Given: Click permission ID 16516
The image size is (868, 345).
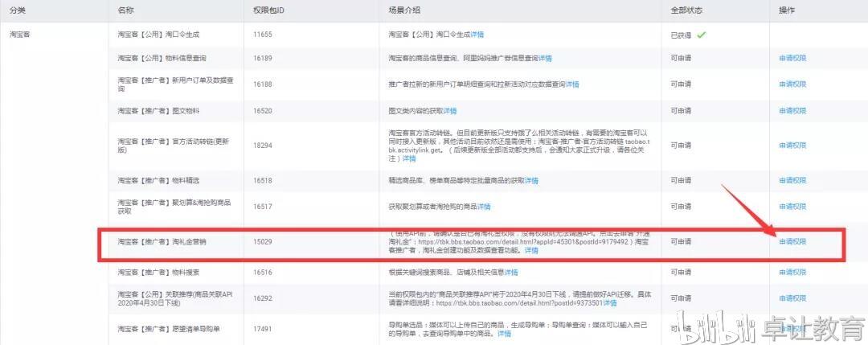Looking at the screenshot, I should pyautogui.click(x=262, y=272).
